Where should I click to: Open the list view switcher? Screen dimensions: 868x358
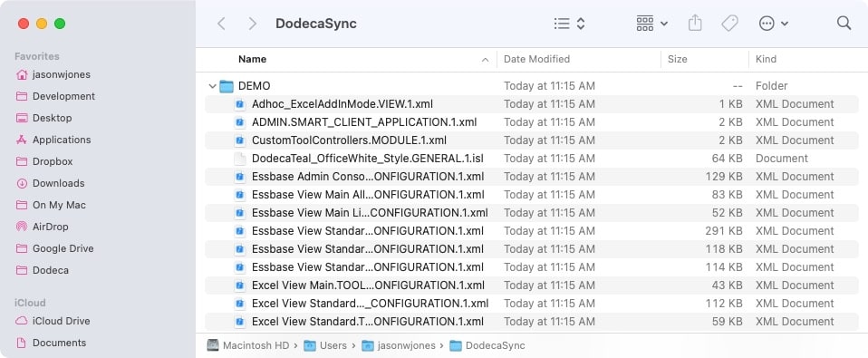[570, 24]
